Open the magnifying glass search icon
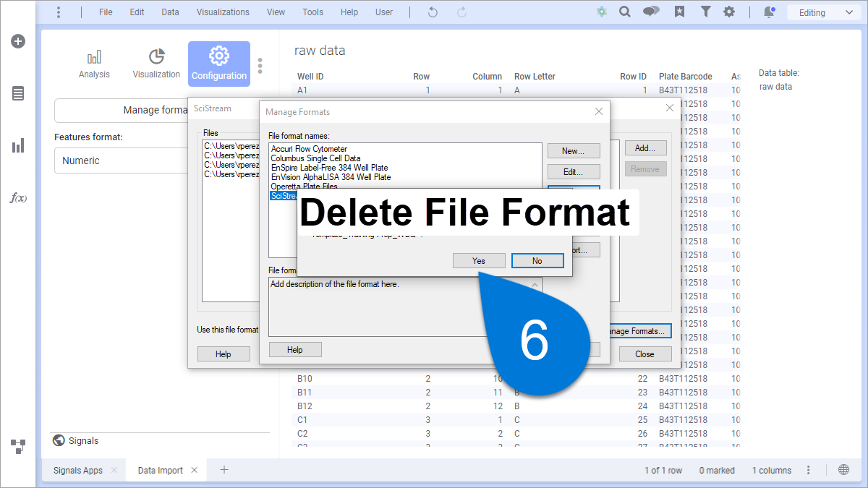Viewport: 868px width, 488px height. [x=625, y=12]
